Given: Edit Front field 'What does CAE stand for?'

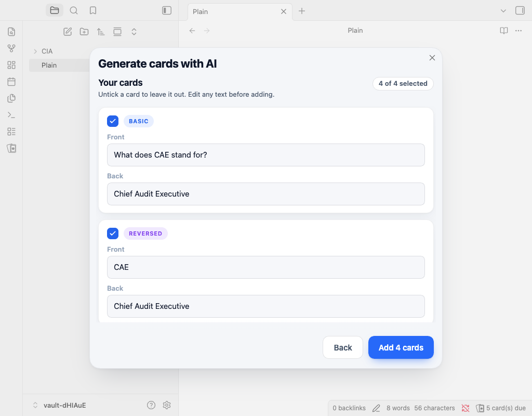Looking at the screenshot, I should click(x=265, y=155).
